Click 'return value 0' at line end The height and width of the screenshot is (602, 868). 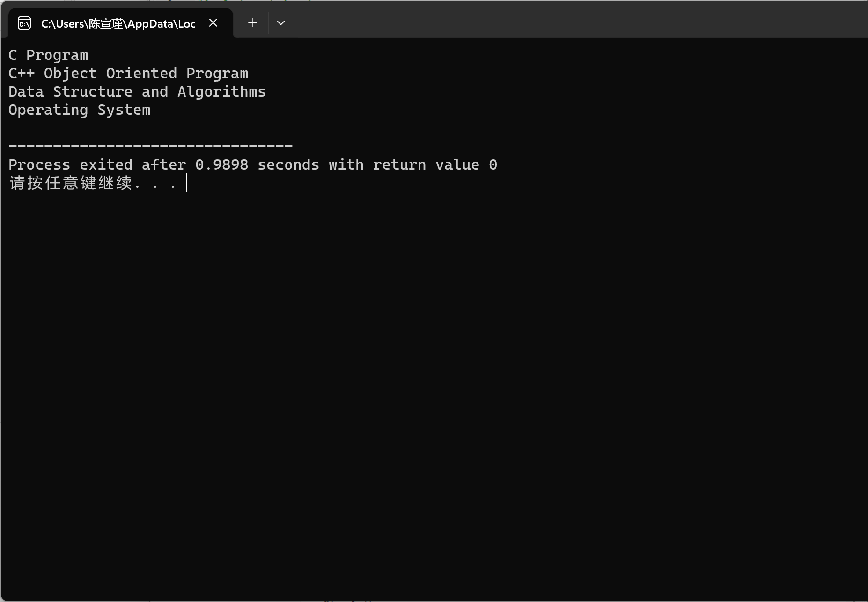coord(435,165)
